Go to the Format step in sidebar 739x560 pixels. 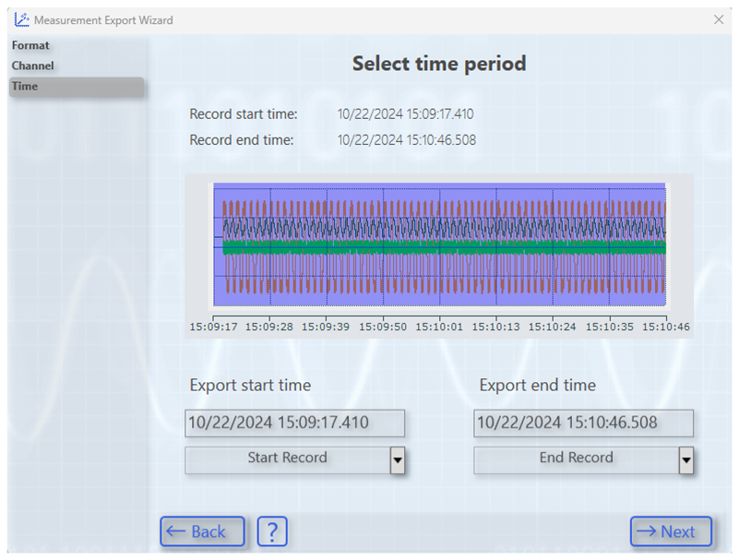[x=31, y=45]
